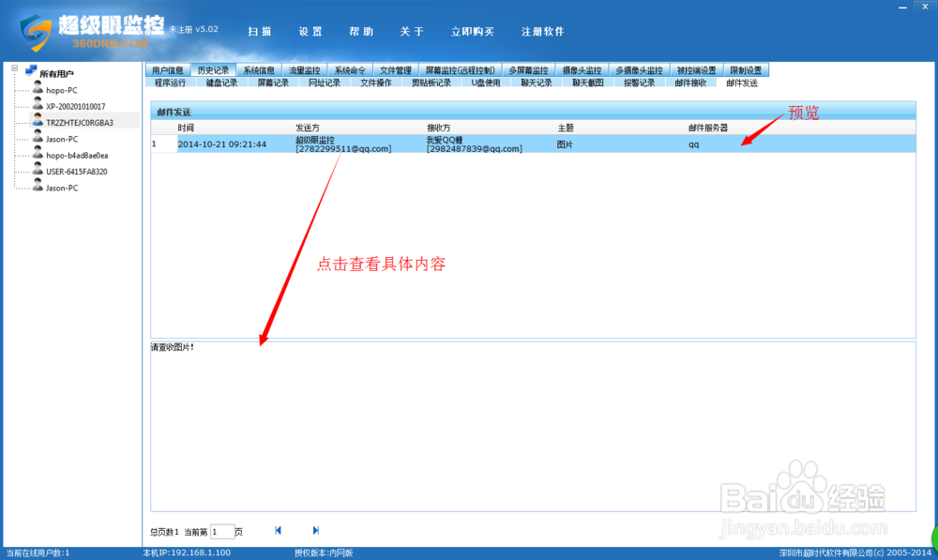Click the 主题 column header
The image size is (938, 560).
pyautogui.click(x=566, y=128)
